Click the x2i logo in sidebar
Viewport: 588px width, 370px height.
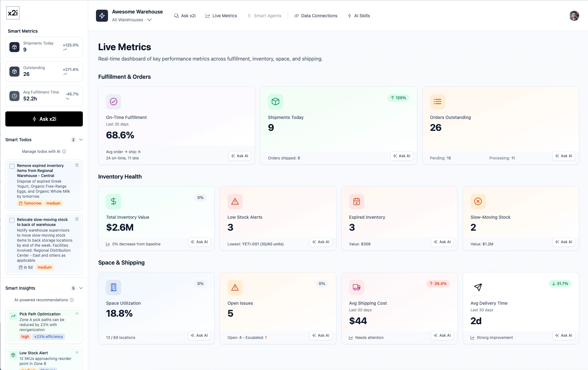[x=13, y=13]
